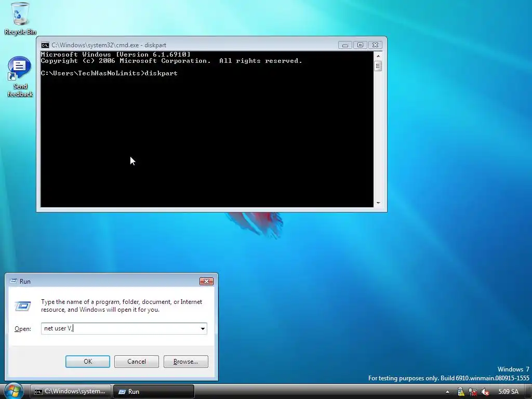Expand the Open combo box dropdown
Screen dimensions: 532x399
click(x=203, y=328)
